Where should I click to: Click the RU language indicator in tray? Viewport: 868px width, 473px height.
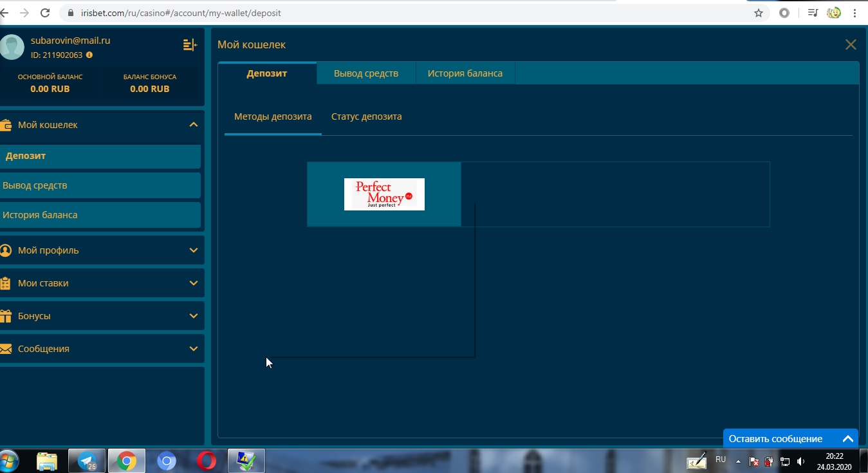coord(721,459)
